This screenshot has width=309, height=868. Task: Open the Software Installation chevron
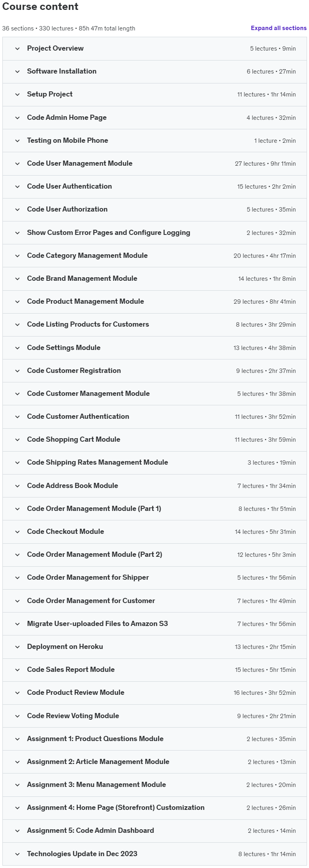(x=17, y=72)
